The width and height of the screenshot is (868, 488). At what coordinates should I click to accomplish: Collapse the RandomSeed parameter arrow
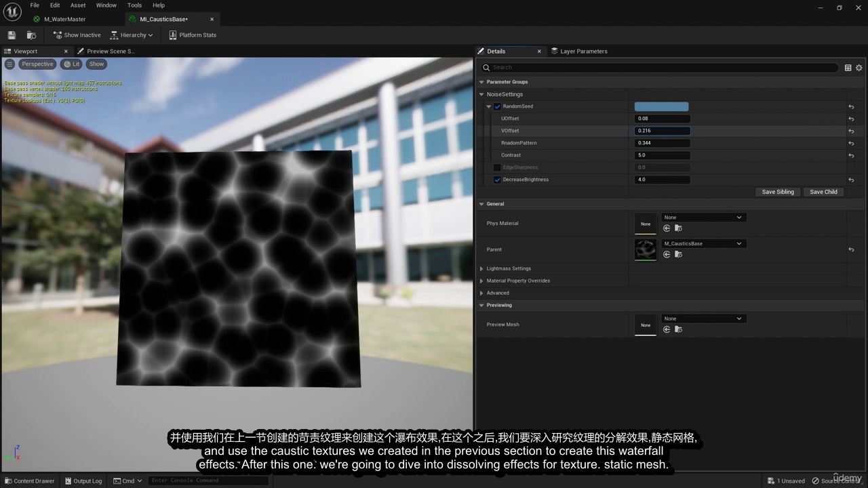488,106
